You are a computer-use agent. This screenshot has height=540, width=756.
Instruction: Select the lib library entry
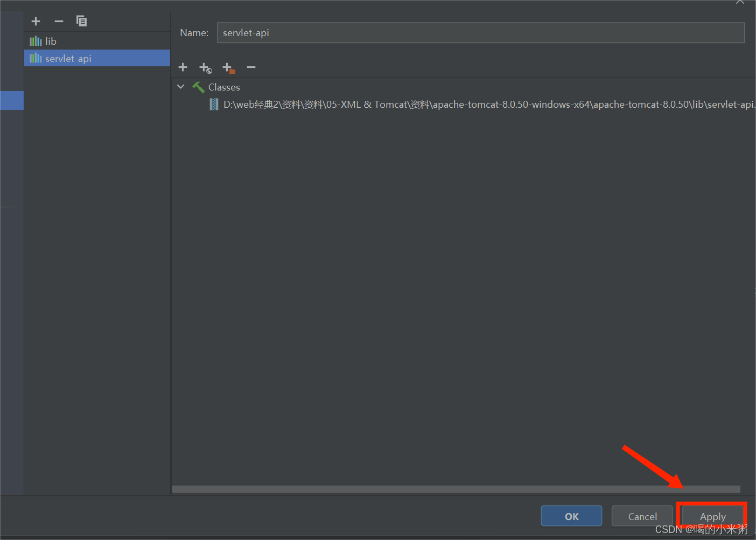pyautogui.click(x=97, y=41)
